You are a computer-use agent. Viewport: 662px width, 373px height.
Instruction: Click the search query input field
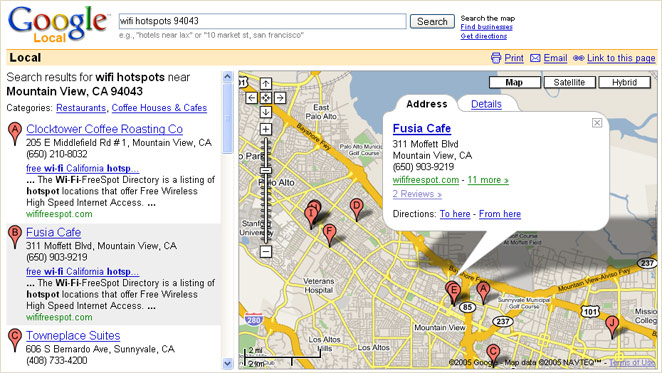coord(263,21)
